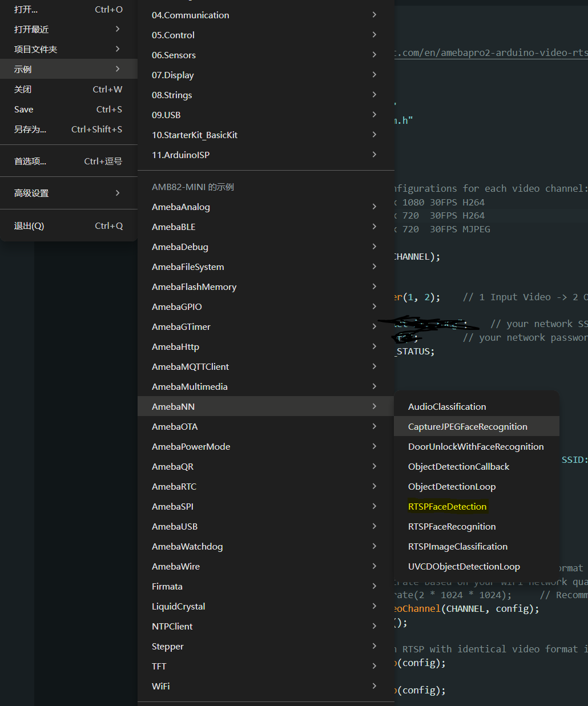Click the amebapro2-arduino-video URL in the code
Image resolution: width=588 pixels, height=706 pixels.
pos(491,53)
